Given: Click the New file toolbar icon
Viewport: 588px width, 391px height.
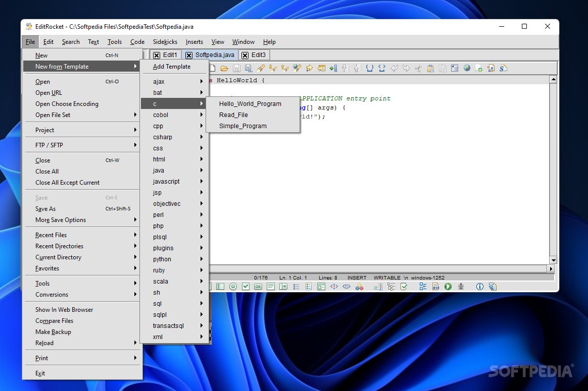Looking at the screenshot, I should pos(213,68).
